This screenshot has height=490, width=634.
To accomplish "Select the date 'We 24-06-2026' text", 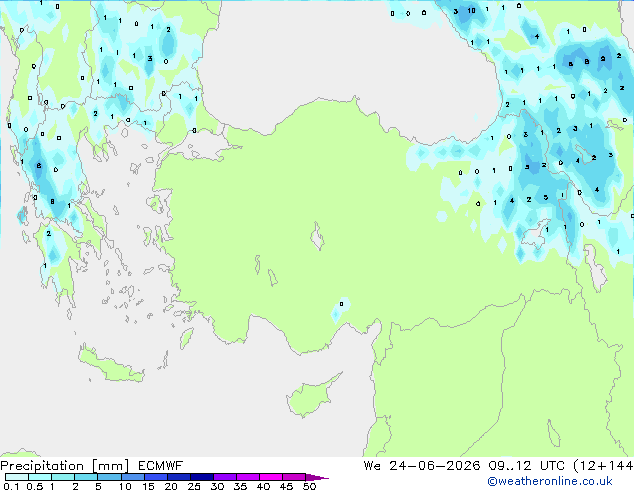I will coord(422,466).
